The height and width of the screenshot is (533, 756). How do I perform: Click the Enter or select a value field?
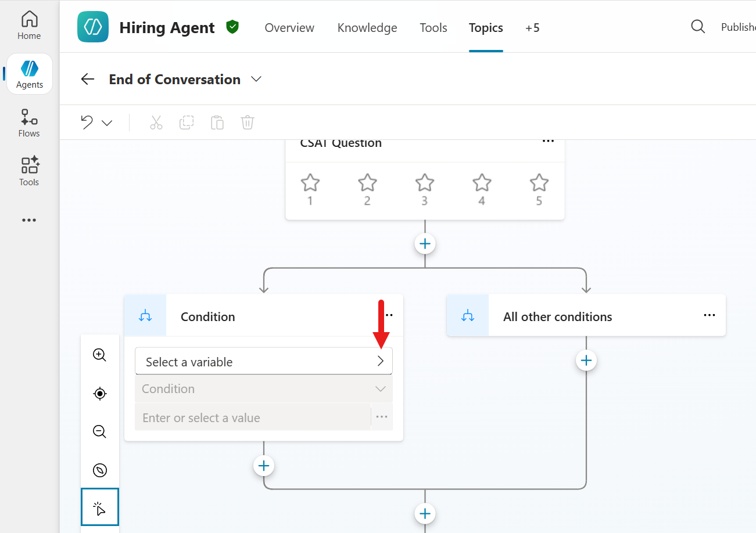(253, 417)
